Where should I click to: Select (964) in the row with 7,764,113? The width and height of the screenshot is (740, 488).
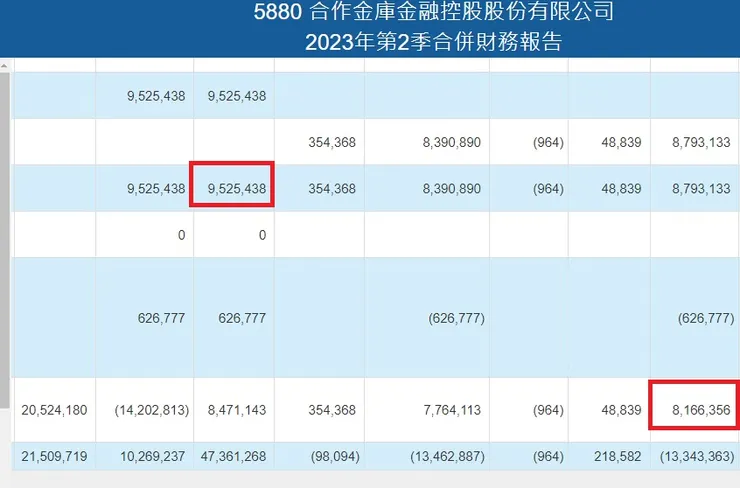548,410
